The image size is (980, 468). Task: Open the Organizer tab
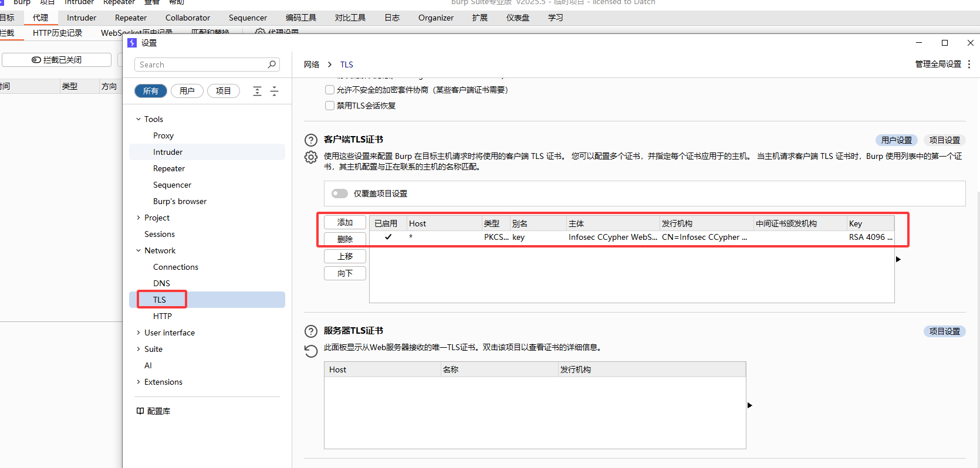coord(436,18)
